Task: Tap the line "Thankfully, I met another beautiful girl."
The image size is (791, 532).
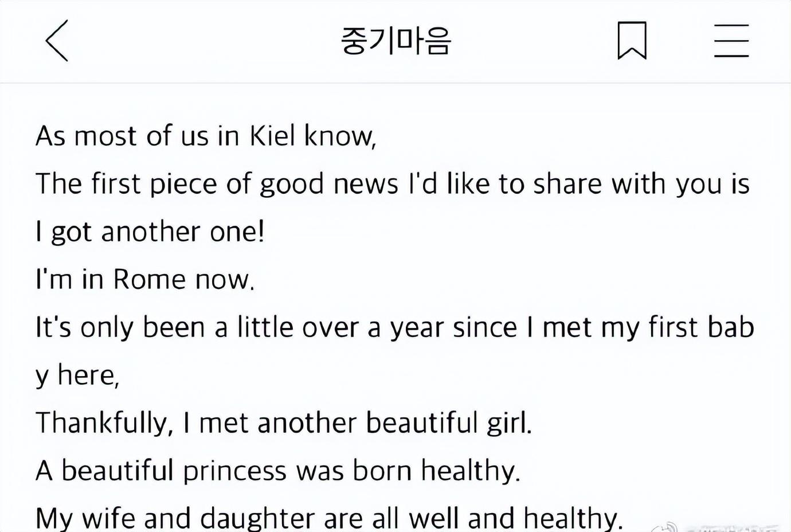Action: [284, 423]
